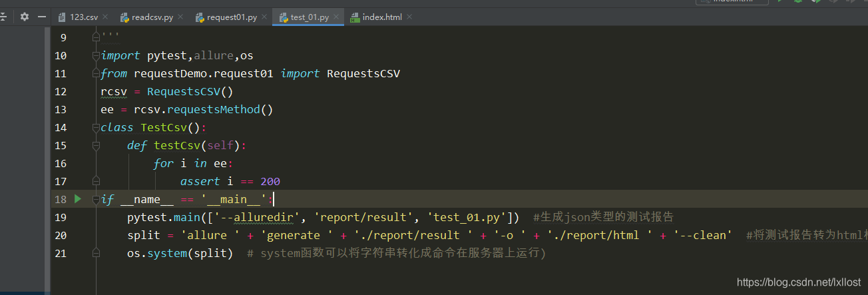Click 'test_01.py' string on line 19
The height and width of the screenshot is (295, 868).
[467, 217]
